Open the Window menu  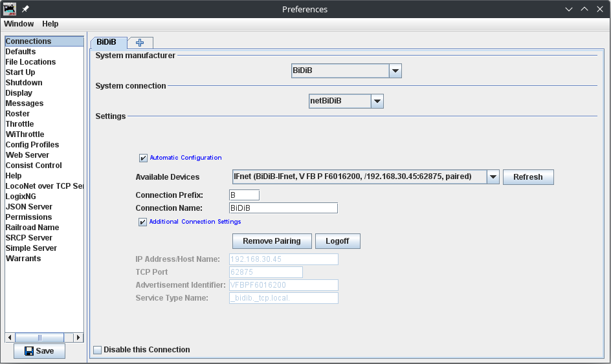tap(19, 24)
